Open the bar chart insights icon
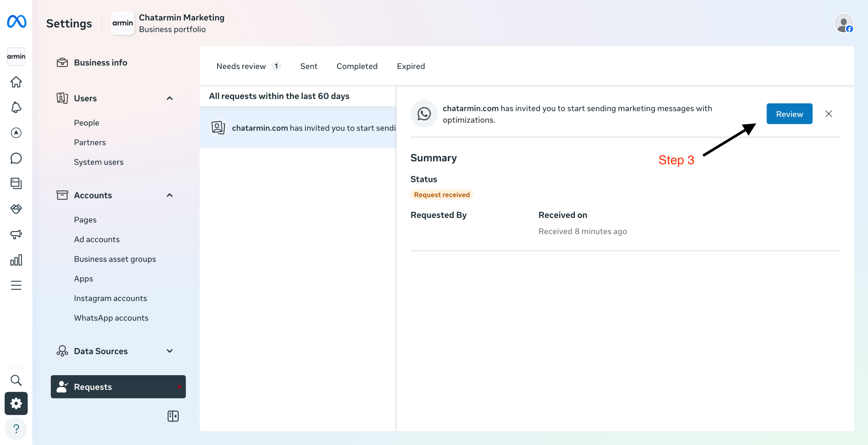 (16, 260)
